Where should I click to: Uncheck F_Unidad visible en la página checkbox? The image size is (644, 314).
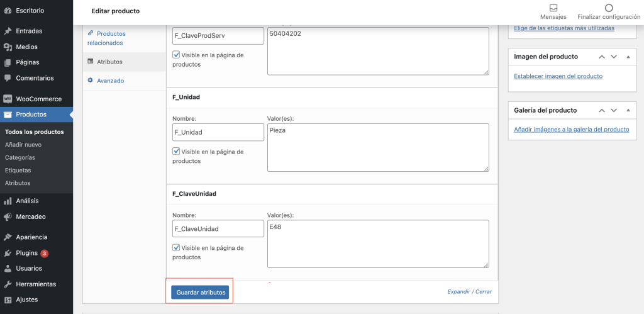pyautogui.click(x=176, y=151)
